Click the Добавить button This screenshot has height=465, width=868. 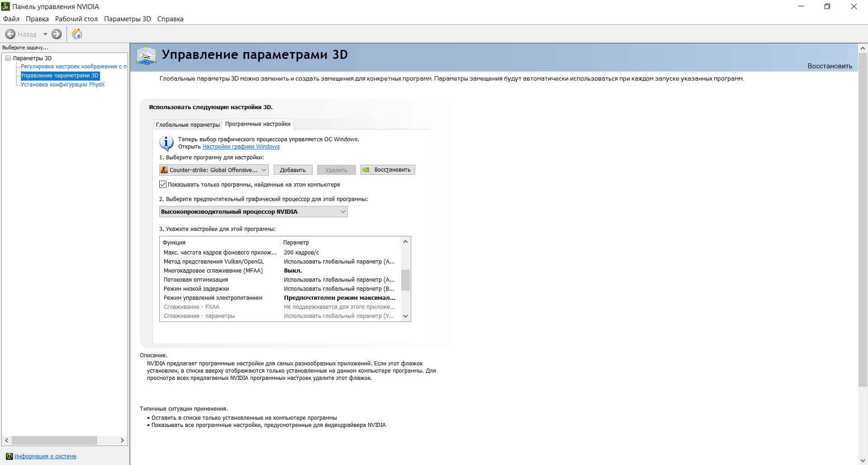tap(293, 170)
